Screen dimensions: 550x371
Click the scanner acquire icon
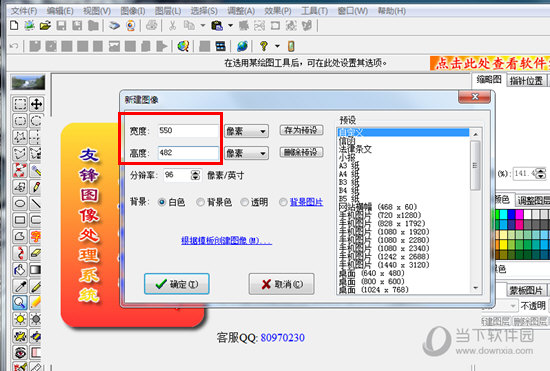click(x=114, y=25)
